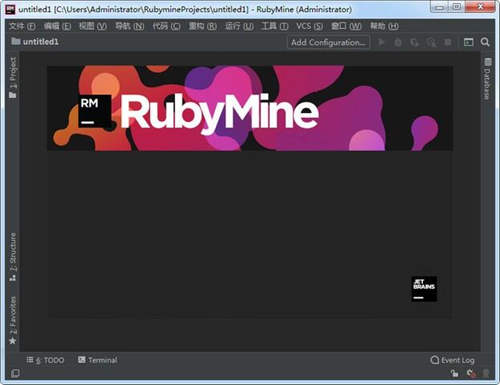500x385 pixels.
Task: Click the Stop square icon
Action: coord(448,42)
